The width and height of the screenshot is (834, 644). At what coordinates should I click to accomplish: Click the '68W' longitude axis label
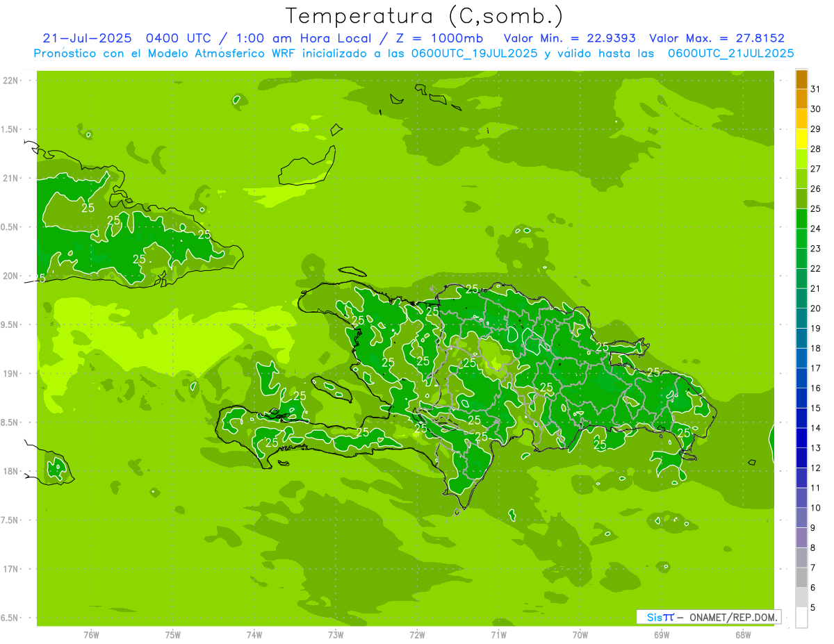tap(743, 635)
